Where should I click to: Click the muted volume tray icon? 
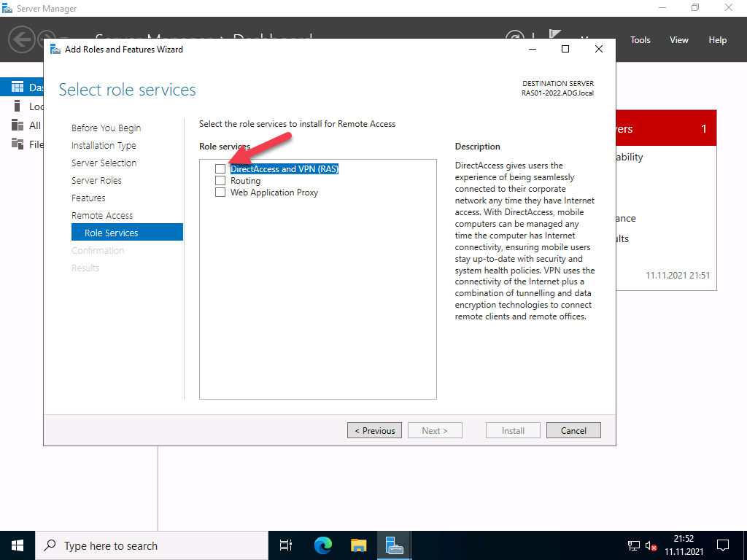pos(651,545)
